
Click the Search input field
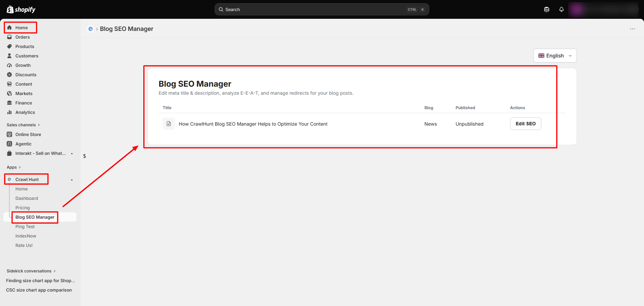(322, 9)
